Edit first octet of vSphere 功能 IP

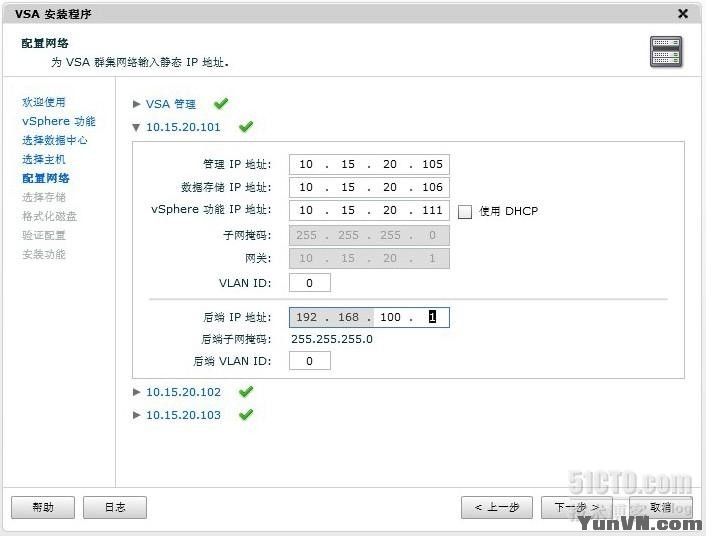tap(306, 210)
